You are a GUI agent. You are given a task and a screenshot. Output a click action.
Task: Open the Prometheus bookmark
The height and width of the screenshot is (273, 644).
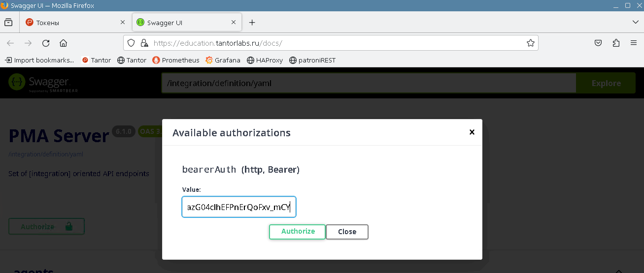point(176,60)
